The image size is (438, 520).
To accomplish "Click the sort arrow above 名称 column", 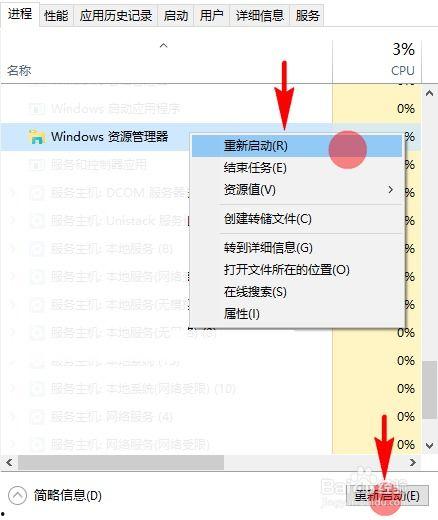I will (163, 45).
